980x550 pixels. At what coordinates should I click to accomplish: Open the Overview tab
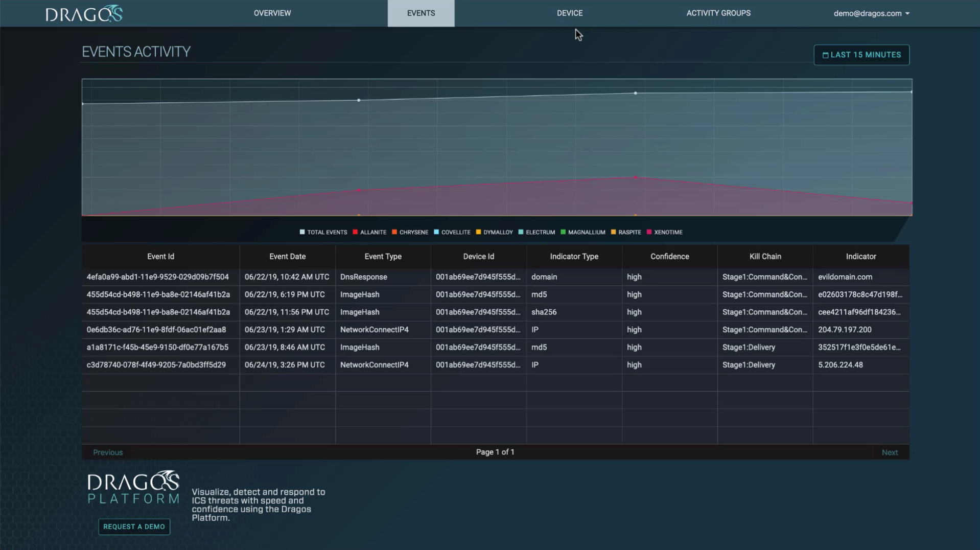272,13
